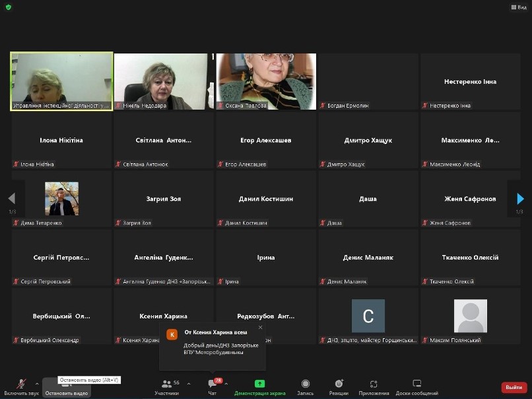This screenshot has width=532, height=399.
Task: Click muted mic icon by Ірина name
Action: pyautogui.click(x=220, y=281)
